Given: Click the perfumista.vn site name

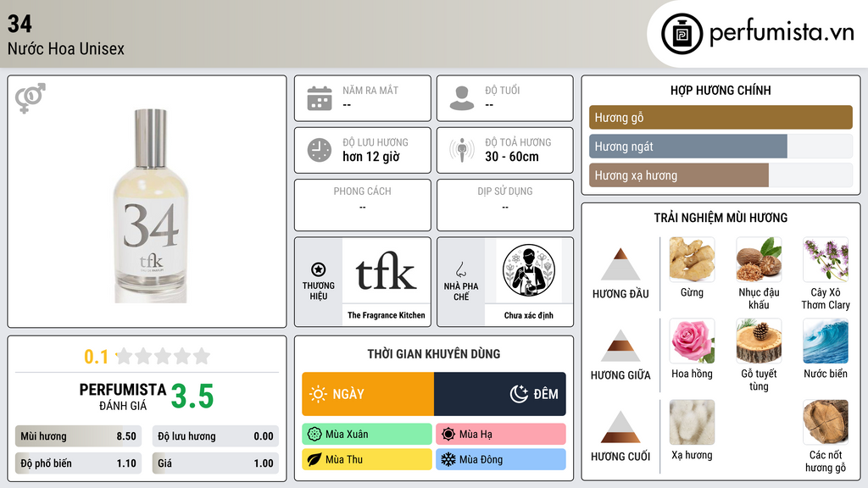Looking at the screenshot, I should point(782,33).
